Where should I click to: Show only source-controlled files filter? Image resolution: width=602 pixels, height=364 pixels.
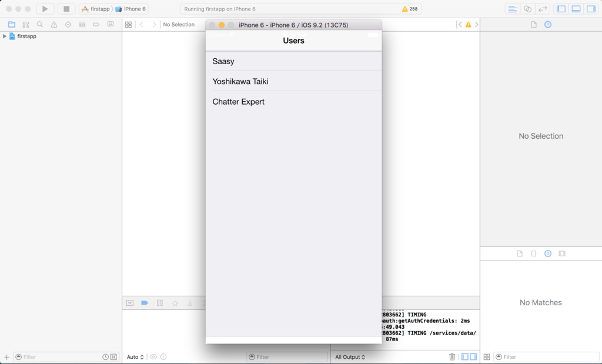(113, 357)
